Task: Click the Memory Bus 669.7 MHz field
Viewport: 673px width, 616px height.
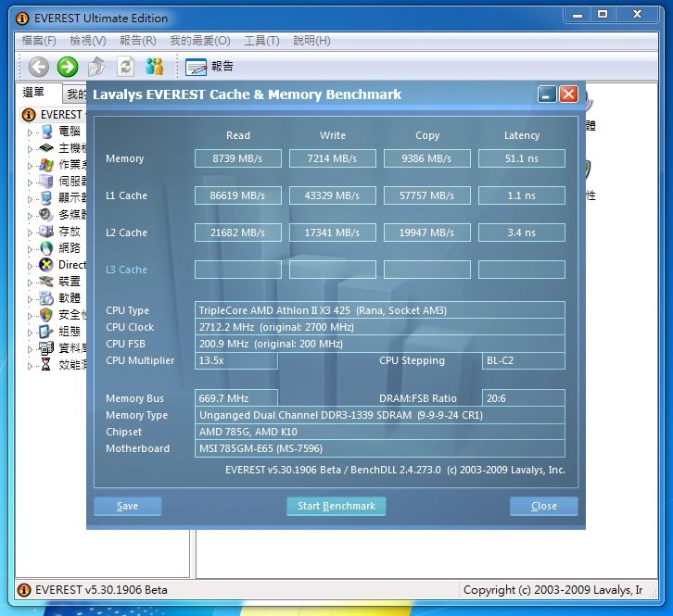Action: (236, 398)
